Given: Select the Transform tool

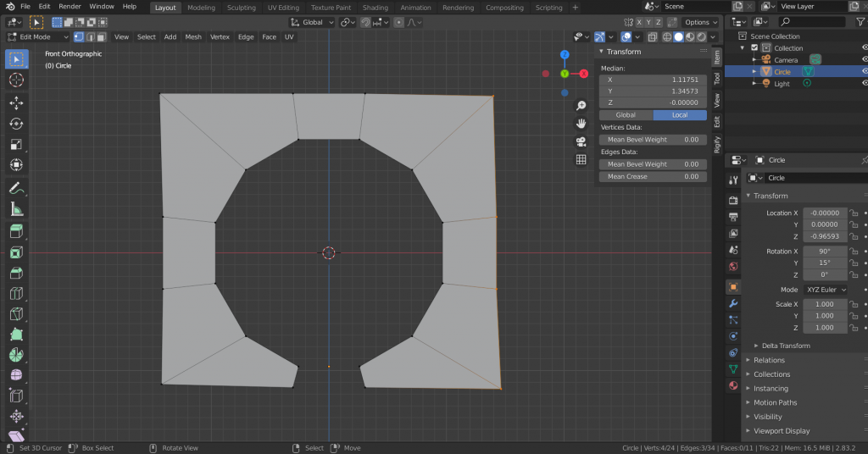Looking at the screenshot, I should pyautogui.click(x=16, y=165).
